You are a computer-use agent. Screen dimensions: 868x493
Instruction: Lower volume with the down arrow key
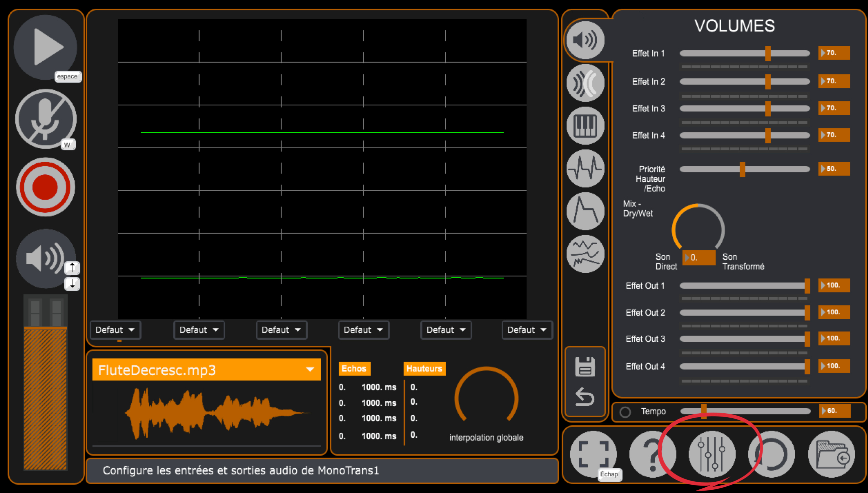[x=72, y=283]
